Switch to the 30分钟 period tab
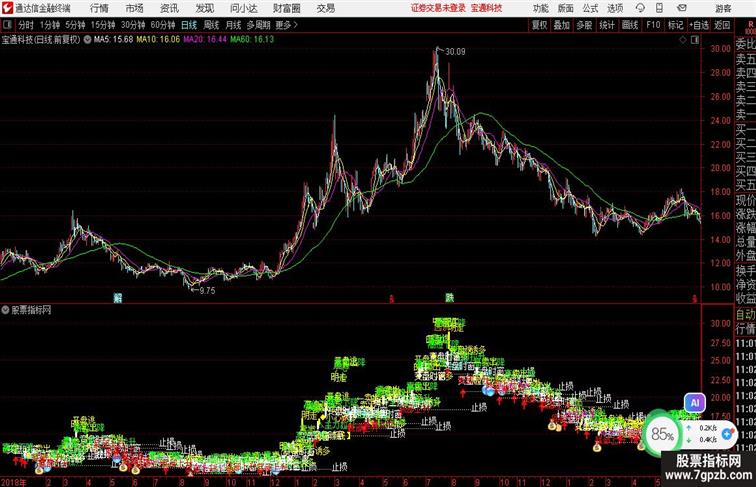 coord(133,25)
